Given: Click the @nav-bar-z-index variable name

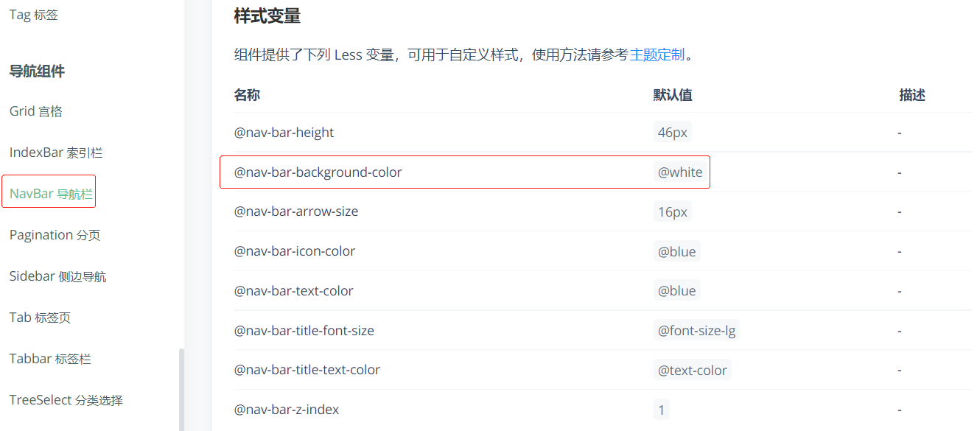Looking at the screenshot, I should click(x=287, y=410).
